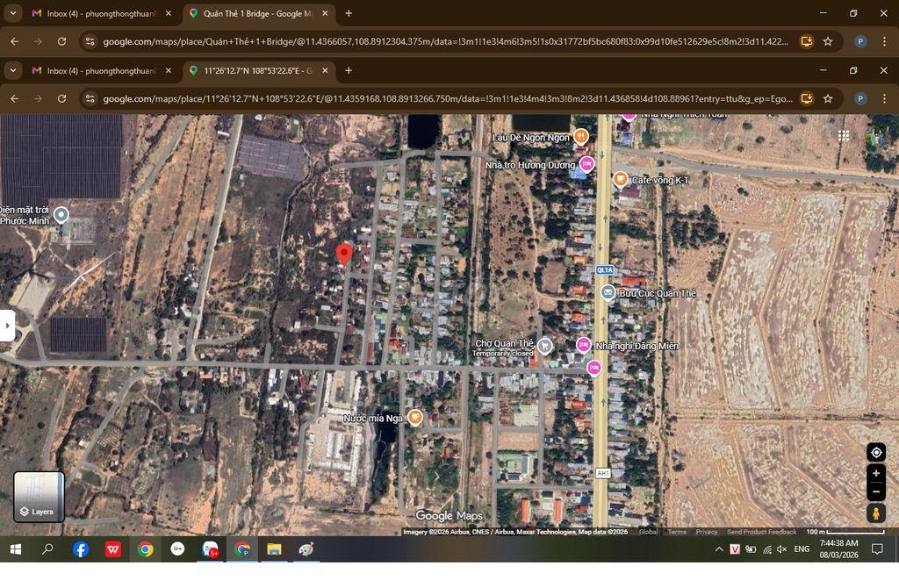Screen dimensions: 899x588
Task: Open a new tab in front Chrome window
Action: point(349,70)
